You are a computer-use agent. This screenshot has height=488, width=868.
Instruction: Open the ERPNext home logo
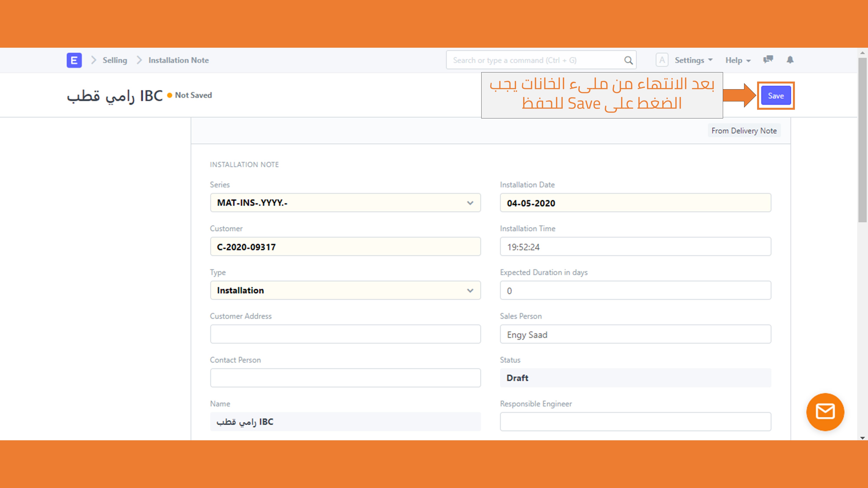point(74,60)
